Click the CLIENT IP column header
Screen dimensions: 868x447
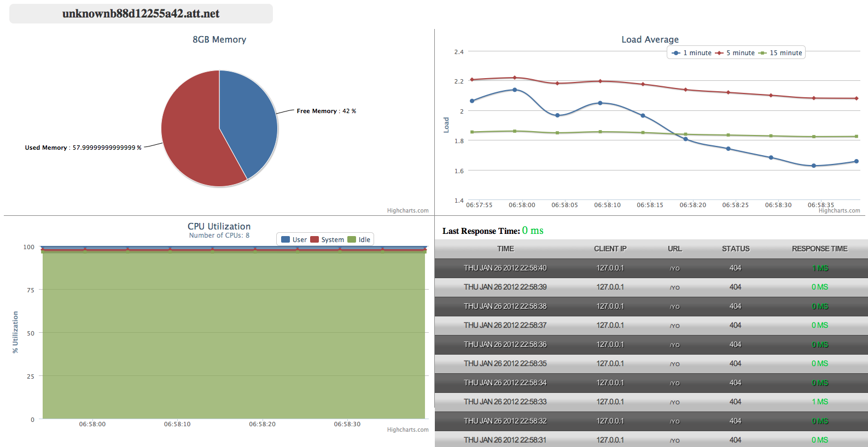(x=610, y=249)
